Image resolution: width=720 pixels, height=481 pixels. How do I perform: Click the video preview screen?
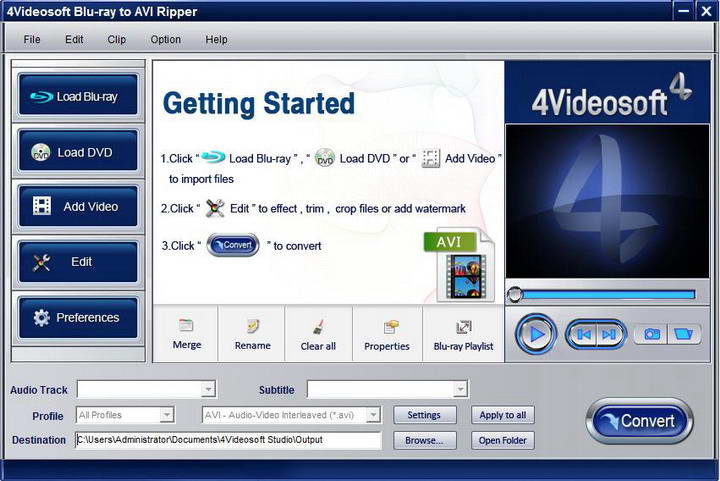(607, 201)
